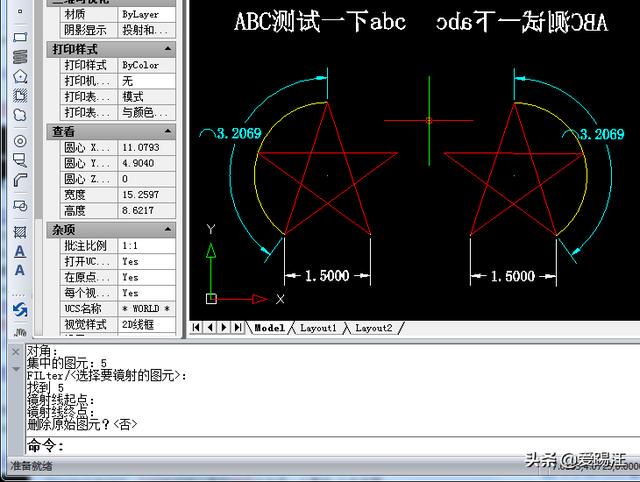Screen dimensions: 640x482
Task: Collapse the 杂项 section
Action: pos(168,230)
